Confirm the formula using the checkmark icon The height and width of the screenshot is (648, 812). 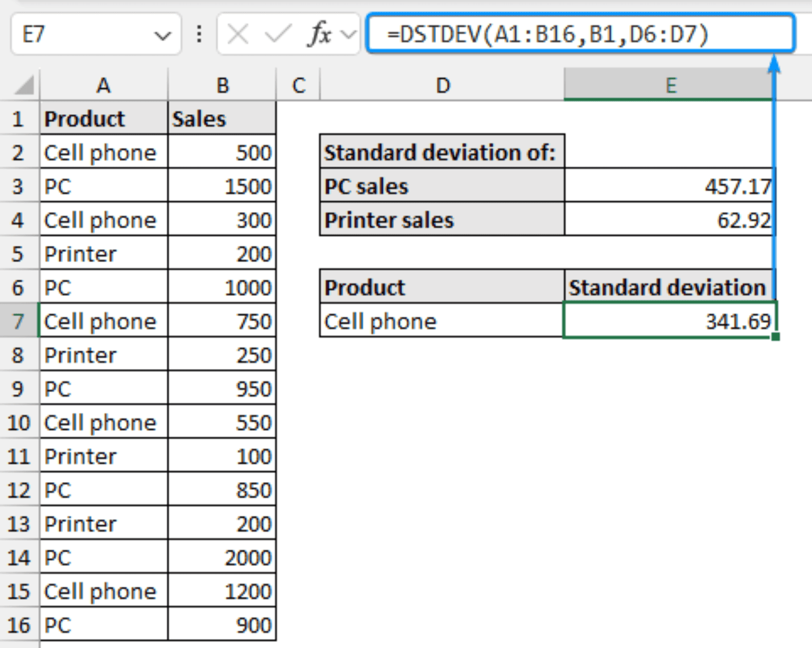click(275, 34)
